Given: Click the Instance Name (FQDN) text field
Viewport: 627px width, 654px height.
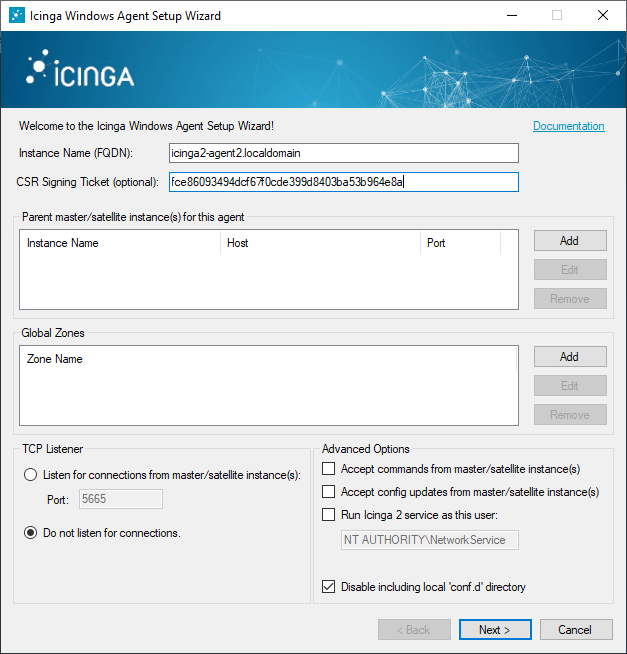Looking at the screenshot, I should click(x=343, y=153).
